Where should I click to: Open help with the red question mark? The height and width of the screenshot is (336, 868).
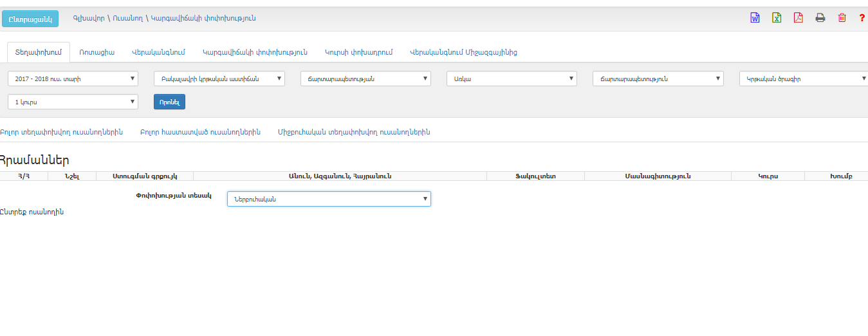[862, 18]
